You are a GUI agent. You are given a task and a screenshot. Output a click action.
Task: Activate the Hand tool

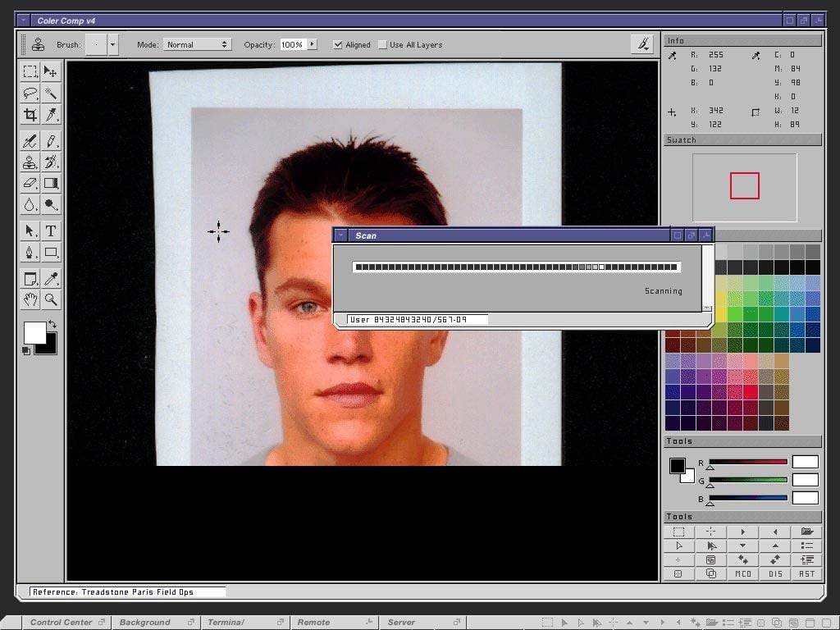[x=30, y=300]
